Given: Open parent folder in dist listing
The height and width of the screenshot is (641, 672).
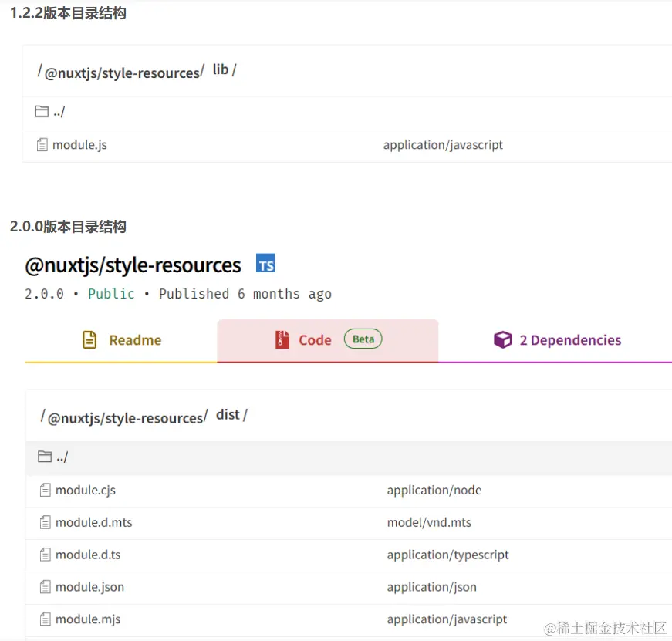Looking at the screenshot, I should point(62,457).
